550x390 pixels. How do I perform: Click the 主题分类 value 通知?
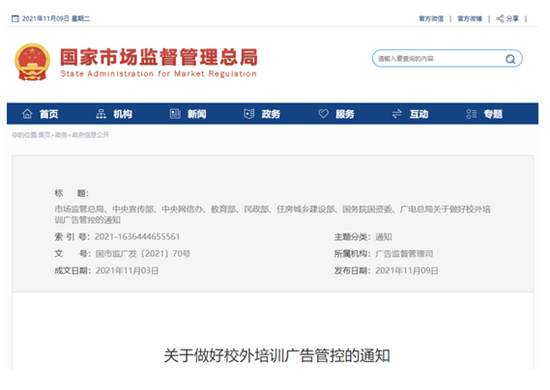(383, 237)
